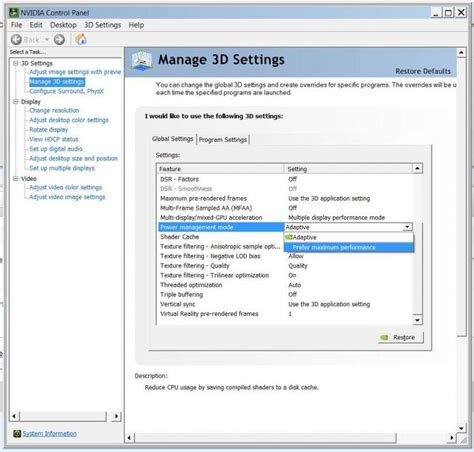Select Texture filtering - Negative LOD bias row

coord(285,256)
